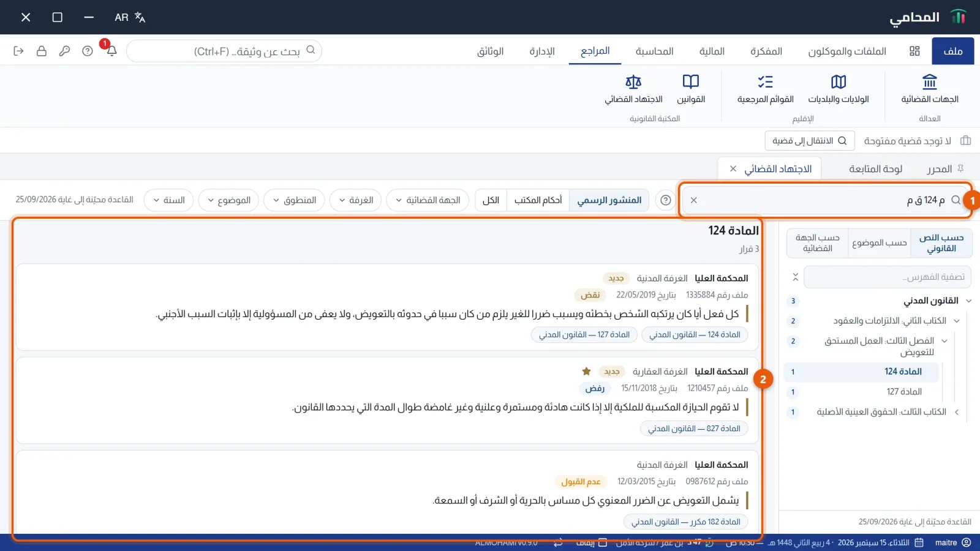Click the calendar icon in status bar
Screen dimensions: 980x551
coord(919,542)
